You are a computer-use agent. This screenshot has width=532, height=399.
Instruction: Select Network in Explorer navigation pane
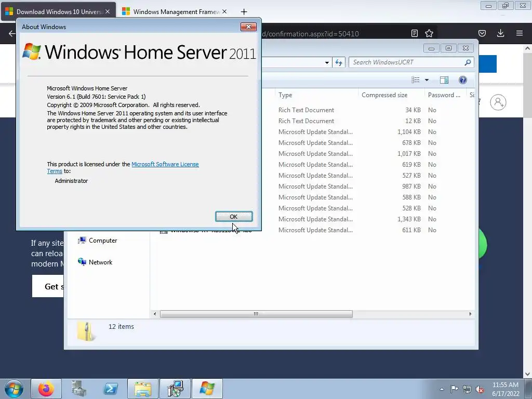(x=95, y=262)
